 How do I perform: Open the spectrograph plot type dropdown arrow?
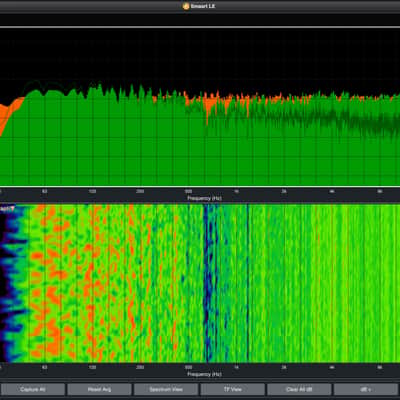tap(13, 209)
